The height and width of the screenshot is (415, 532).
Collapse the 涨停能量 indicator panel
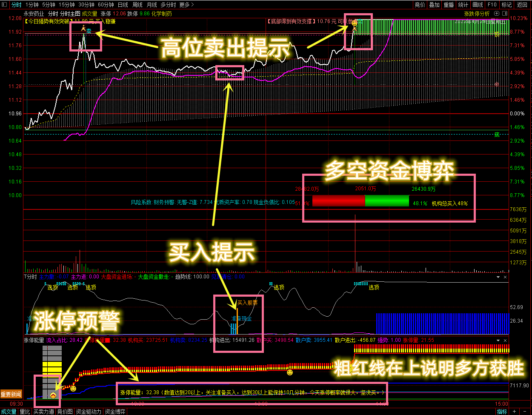point(498,340)
